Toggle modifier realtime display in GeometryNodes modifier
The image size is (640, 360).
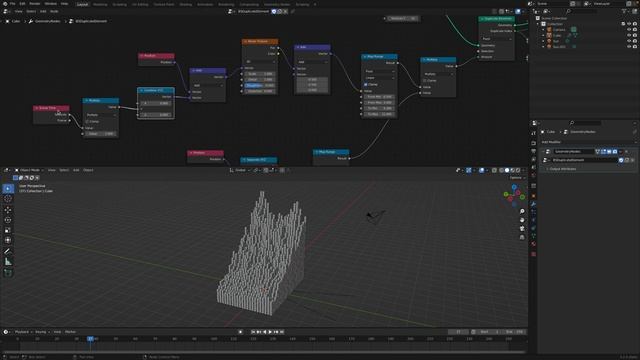(609, 152)
